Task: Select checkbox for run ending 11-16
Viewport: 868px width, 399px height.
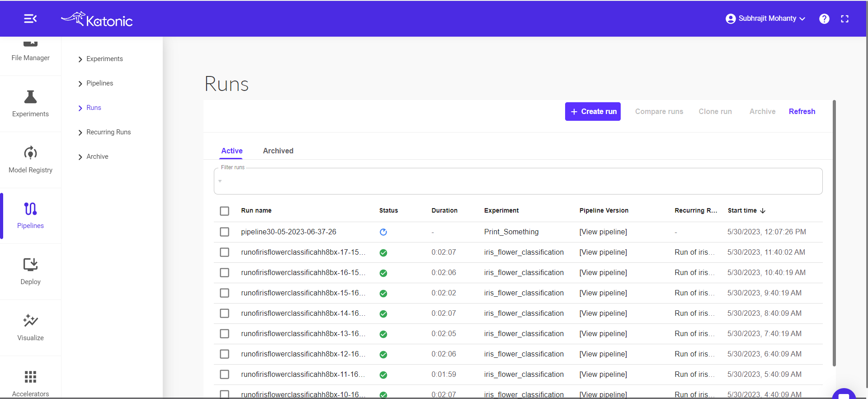Action: [x=224, y=374]
